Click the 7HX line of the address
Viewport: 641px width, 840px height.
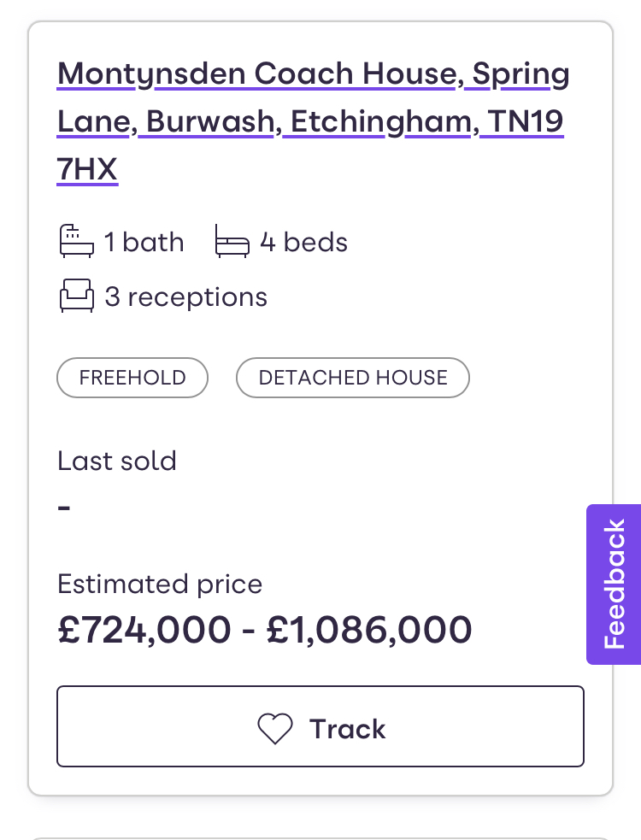(x=87, y=170)
